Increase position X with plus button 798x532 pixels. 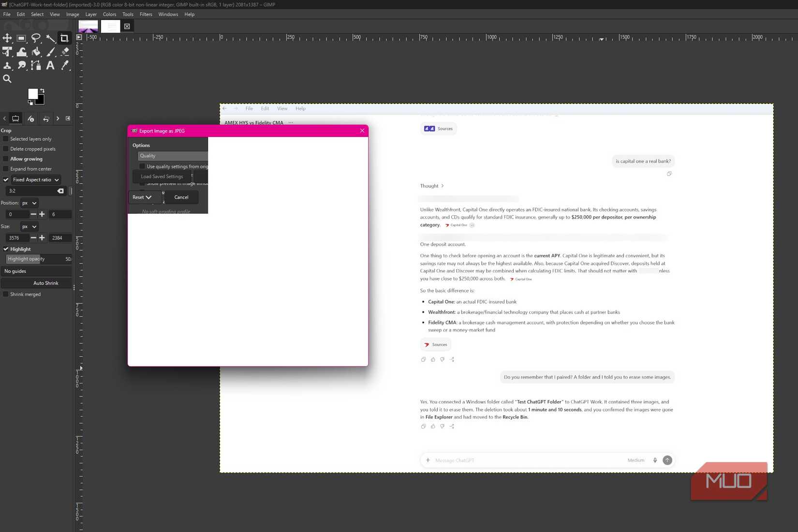pyautogui.click(x=42, y=214)
